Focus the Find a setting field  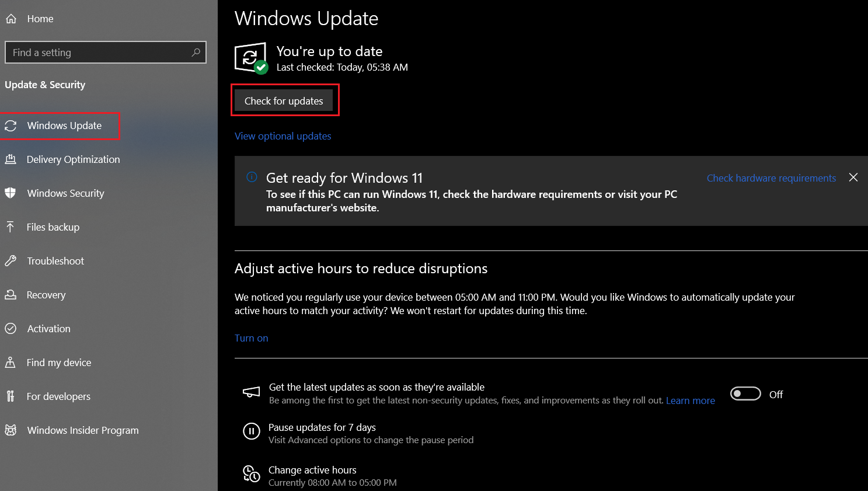tap(99, 53)
